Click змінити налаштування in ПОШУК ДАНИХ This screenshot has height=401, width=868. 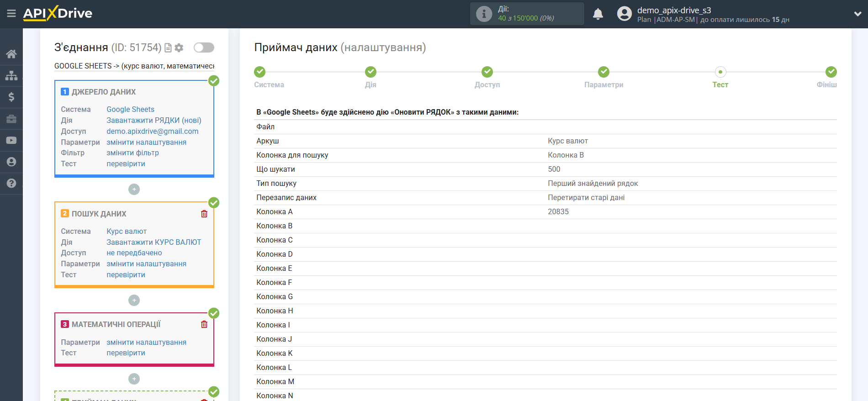[146, 264]
